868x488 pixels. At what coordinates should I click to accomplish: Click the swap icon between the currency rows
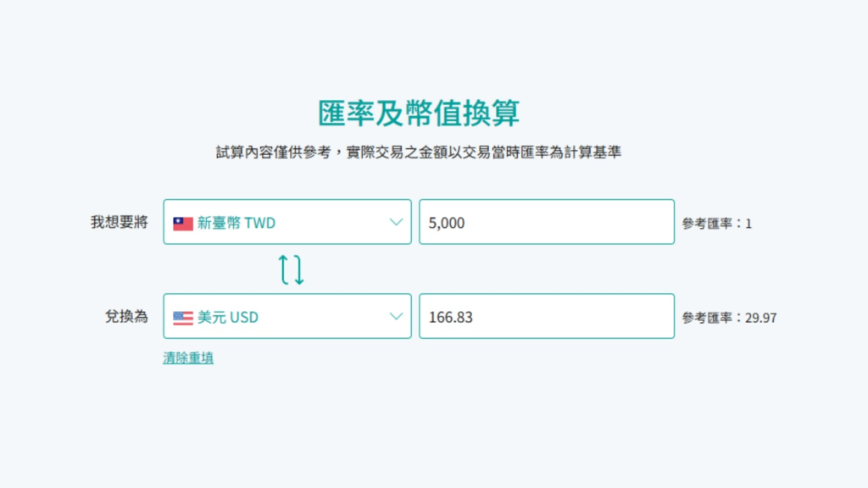pos(292,269)
